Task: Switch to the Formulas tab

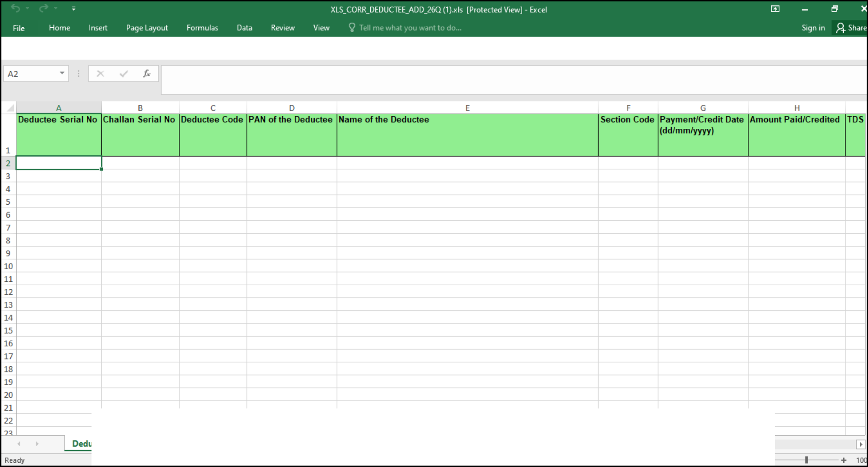Action: tap(202, 28)
